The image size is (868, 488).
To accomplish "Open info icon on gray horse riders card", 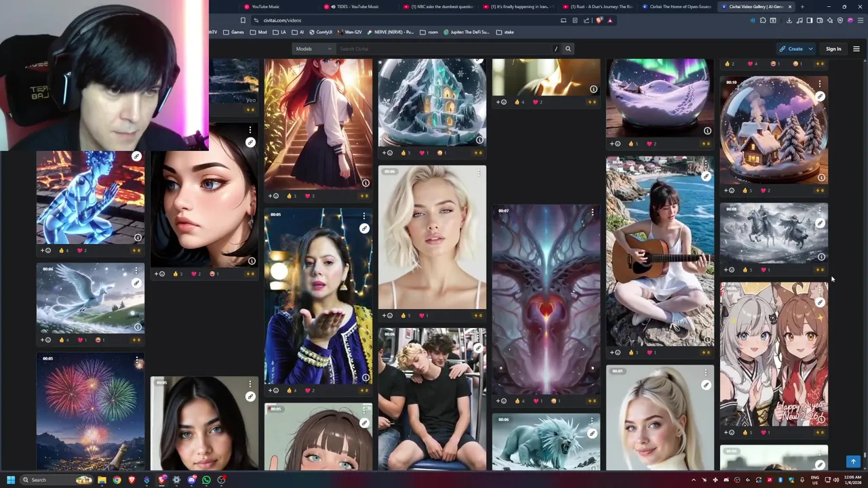I will point(821,257).
